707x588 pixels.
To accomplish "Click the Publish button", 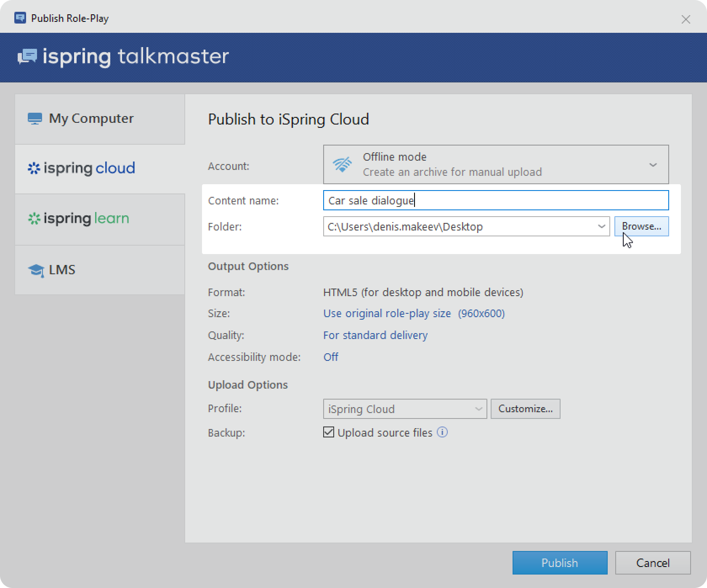I will pos(560,563).
